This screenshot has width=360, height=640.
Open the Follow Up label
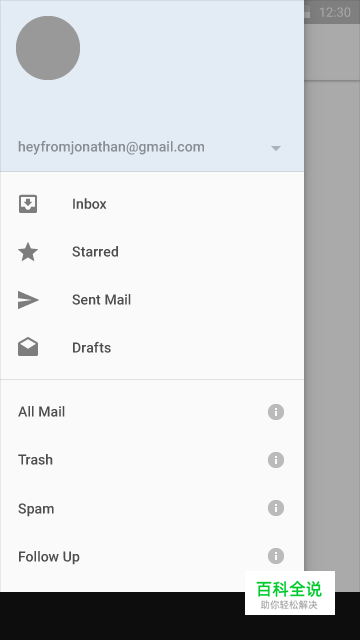point(49,556)
